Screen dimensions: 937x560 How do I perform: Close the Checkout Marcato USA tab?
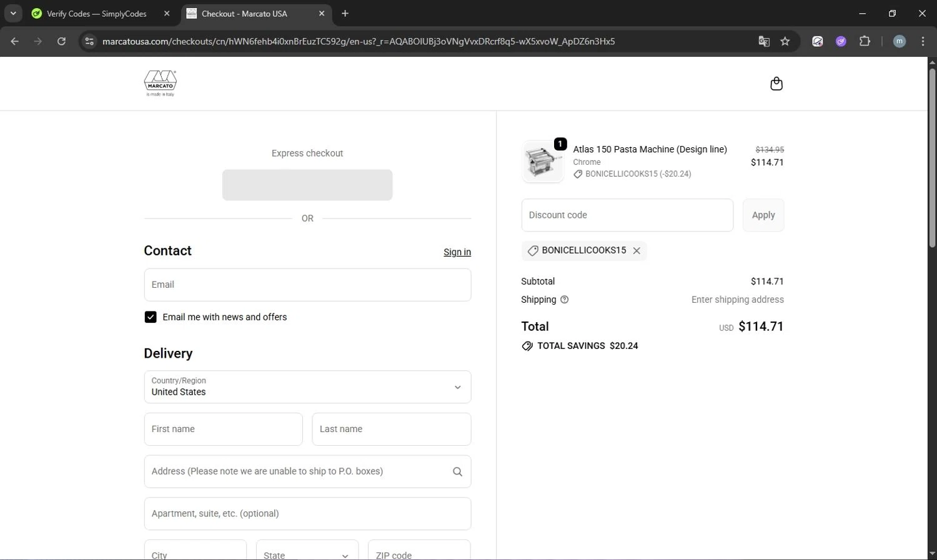click(x=322, y=13)
